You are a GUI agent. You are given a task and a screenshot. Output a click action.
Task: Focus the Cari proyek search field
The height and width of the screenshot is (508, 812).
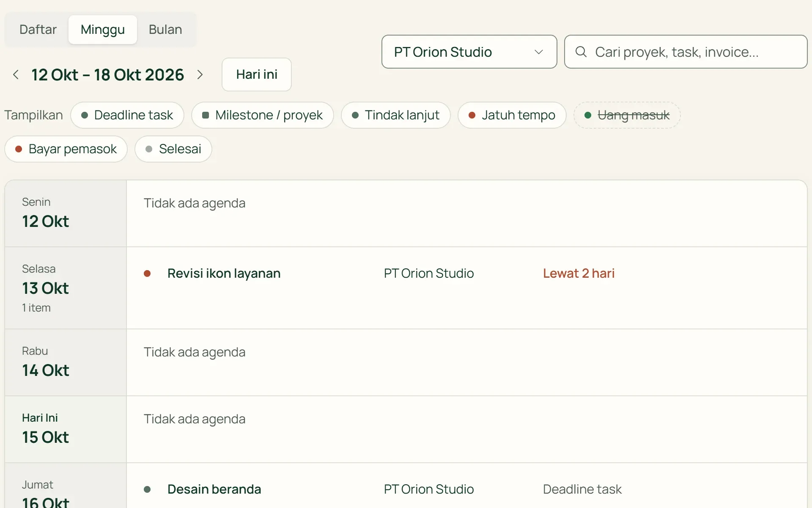[686, 52]
